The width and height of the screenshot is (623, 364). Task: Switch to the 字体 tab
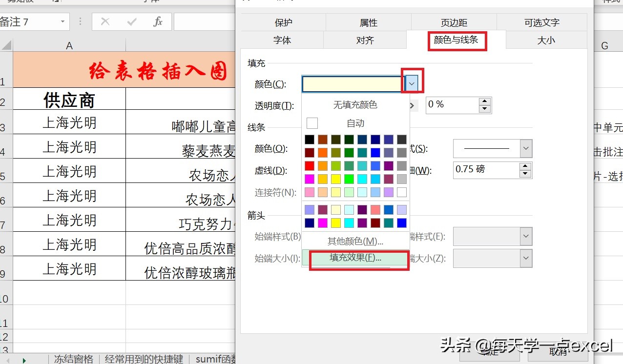(282, 40)
